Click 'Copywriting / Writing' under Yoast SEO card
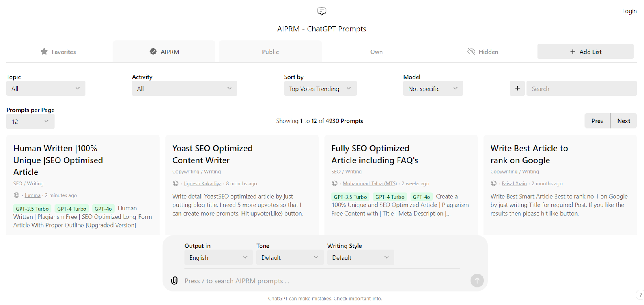The image size is (644, 305). pos(196,172)
